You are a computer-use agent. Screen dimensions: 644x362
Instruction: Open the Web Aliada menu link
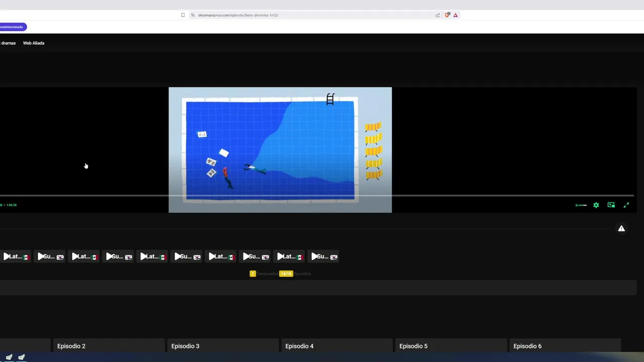click(34, 43)
